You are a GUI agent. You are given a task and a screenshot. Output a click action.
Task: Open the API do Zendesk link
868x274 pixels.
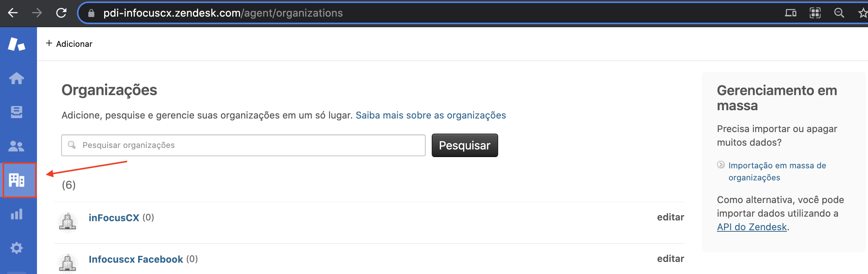coord(752,227)
